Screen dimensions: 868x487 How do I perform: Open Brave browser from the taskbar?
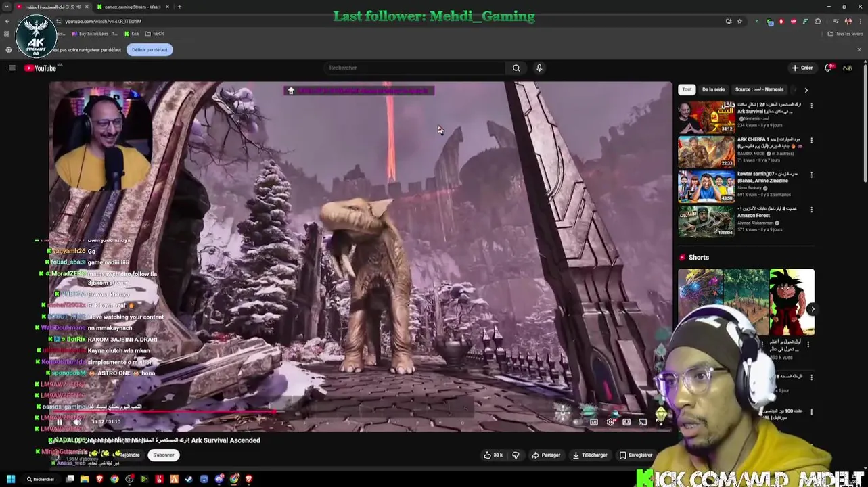coord(99,479)
